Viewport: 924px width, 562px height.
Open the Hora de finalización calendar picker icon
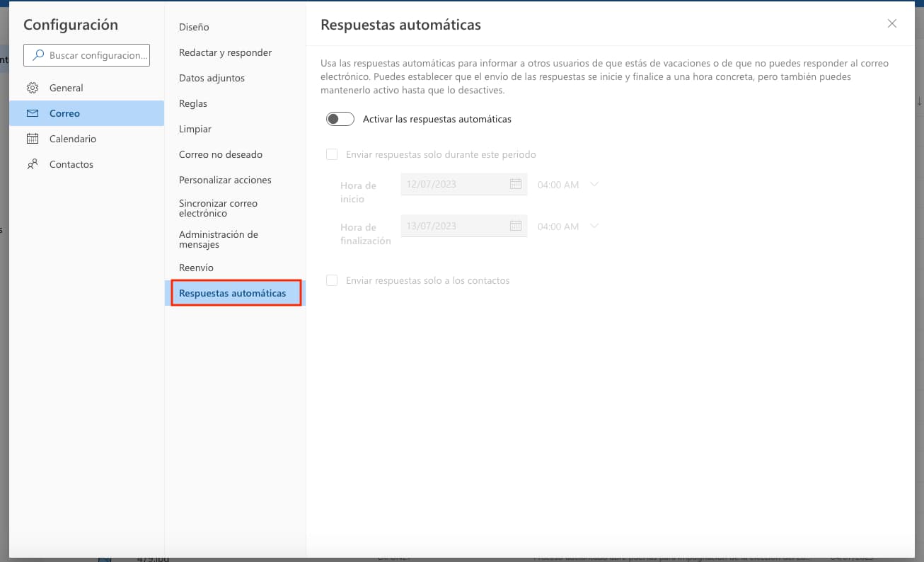tap(516, 225)
